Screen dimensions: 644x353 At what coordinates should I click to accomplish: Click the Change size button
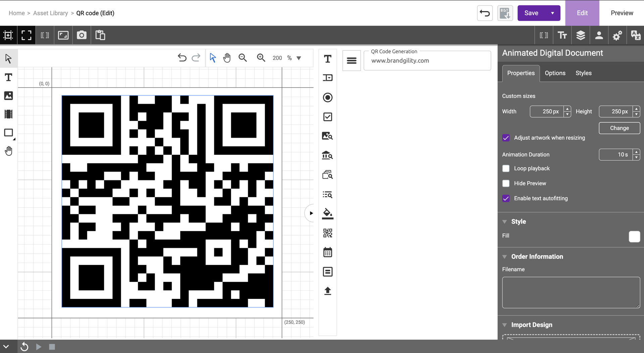point(619,128)
